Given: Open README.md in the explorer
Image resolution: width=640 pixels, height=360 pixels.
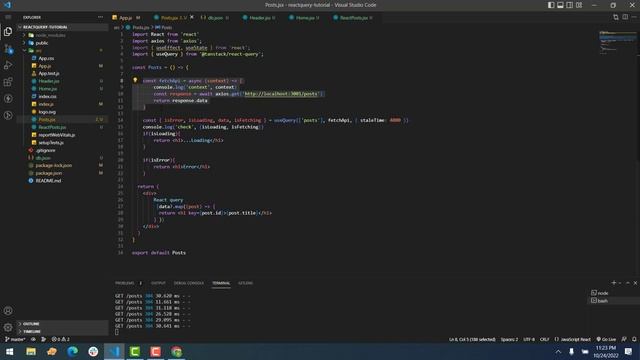Looking at the screenshot, I should 63,180.
